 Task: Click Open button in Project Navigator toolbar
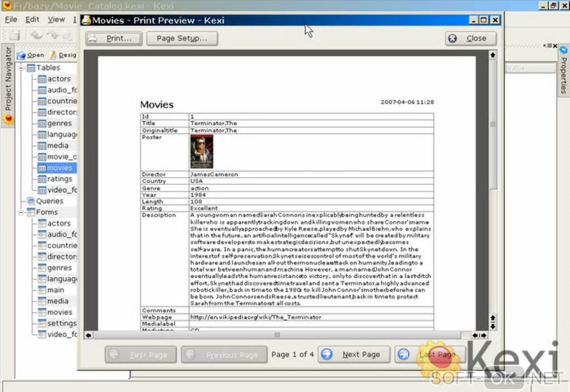[x=31, y=55]
